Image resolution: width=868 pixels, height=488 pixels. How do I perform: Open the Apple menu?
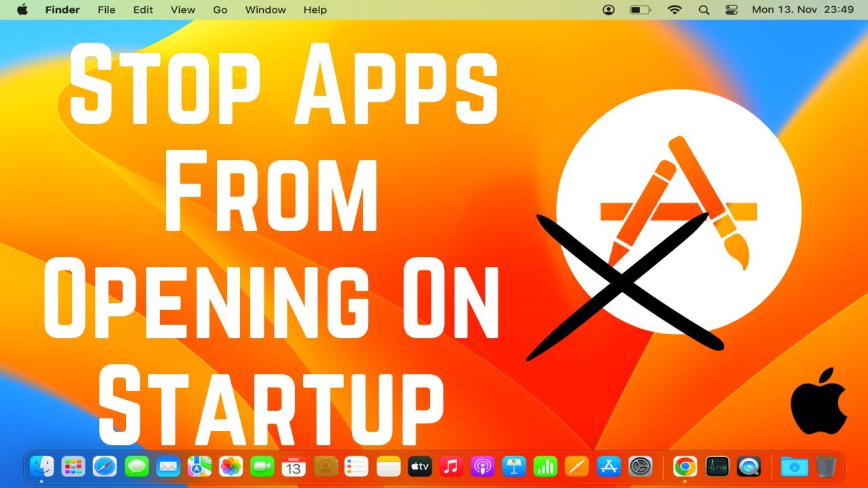click(22, 9)
